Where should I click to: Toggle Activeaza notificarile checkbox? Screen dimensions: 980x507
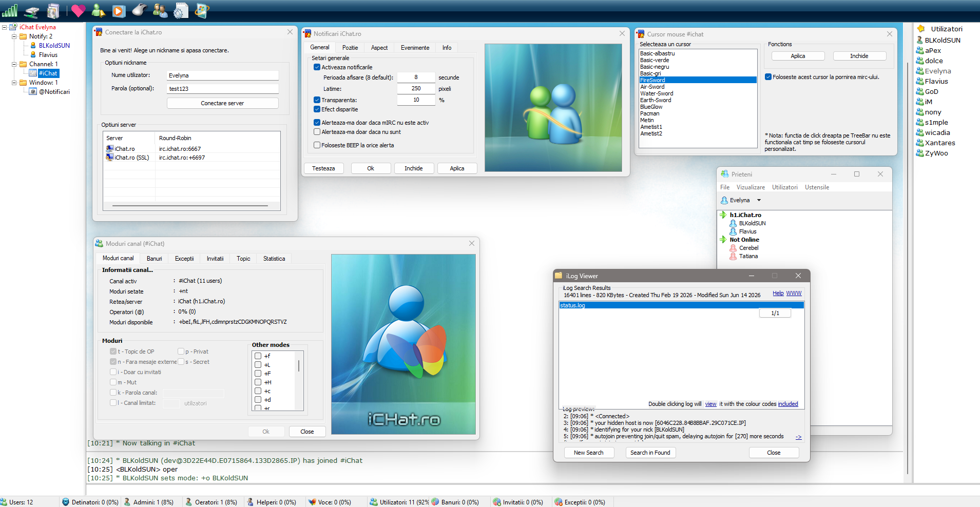click(x=317, y=67)
